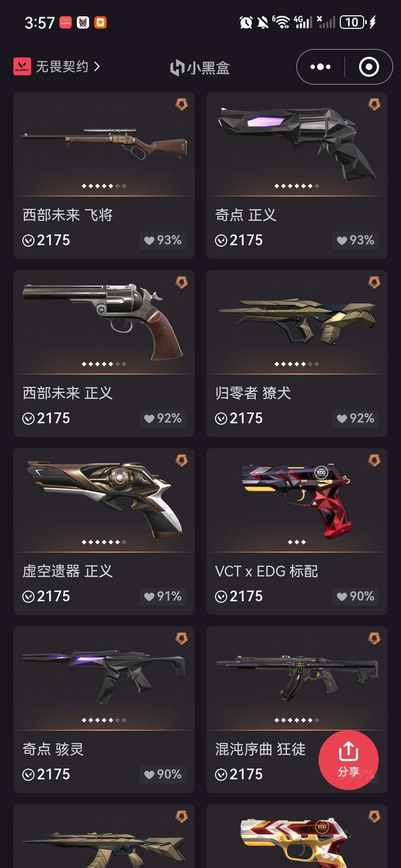The height and width of the screenshot is (868, 401).
Task: Select 混沌序曲 狂徒 skin title
Action: (x=260, y=749)
